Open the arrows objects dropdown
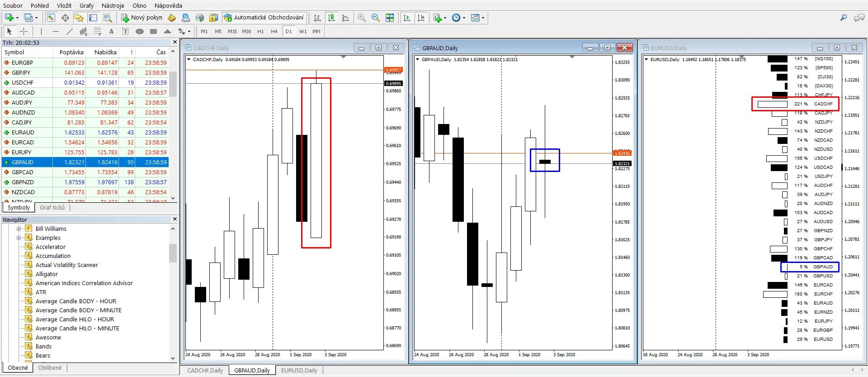Screen dimensions: 868x377 189,32
